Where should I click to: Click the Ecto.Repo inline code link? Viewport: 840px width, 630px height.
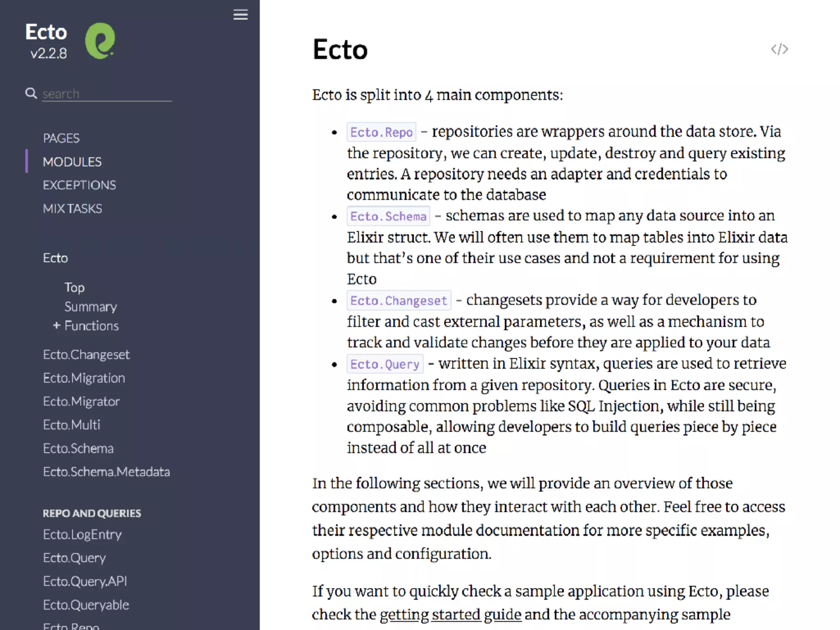coord(381,132)
